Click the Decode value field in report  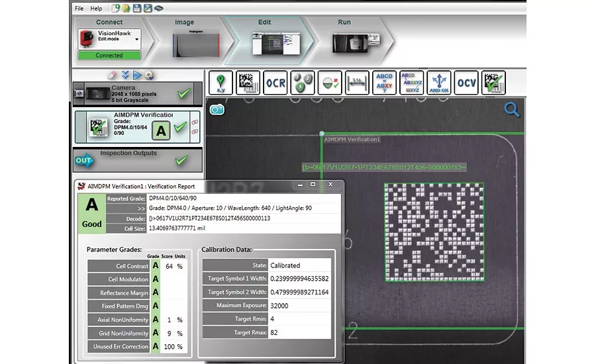tap(243, 218)
